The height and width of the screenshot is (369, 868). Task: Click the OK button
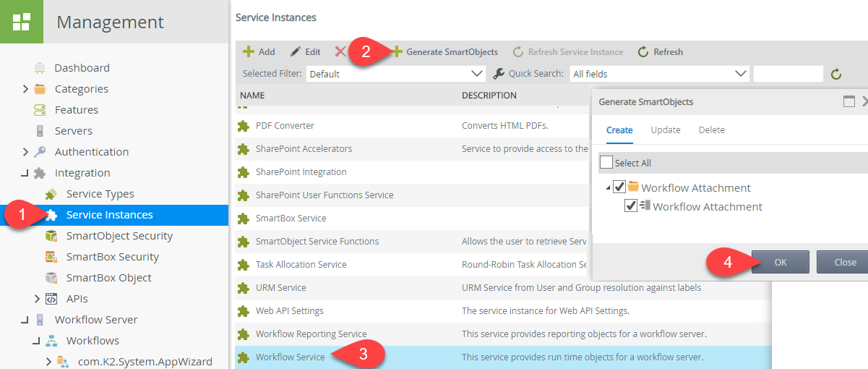tap(780, 262)
